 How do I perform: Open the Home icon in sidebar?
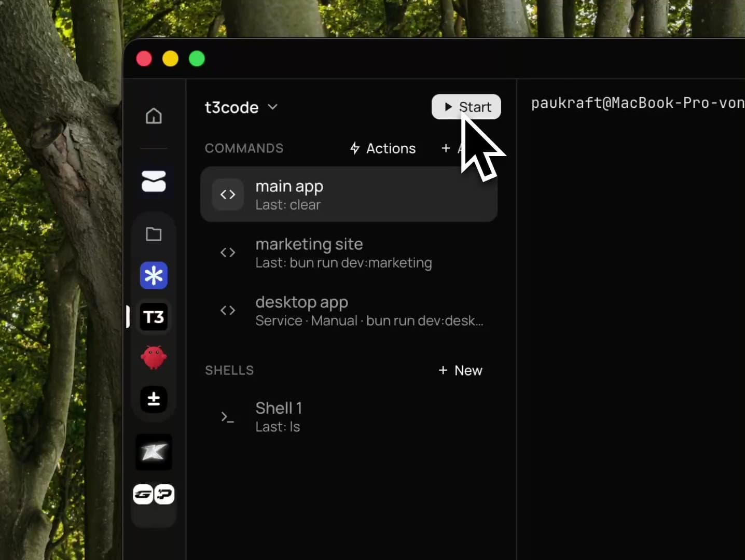tap(154, 116)
